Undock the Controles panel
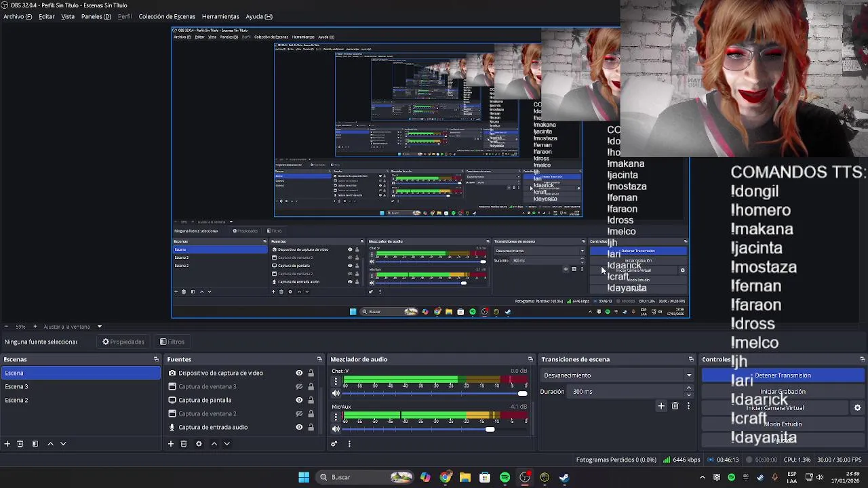868x488 pixels. (862, 359)
